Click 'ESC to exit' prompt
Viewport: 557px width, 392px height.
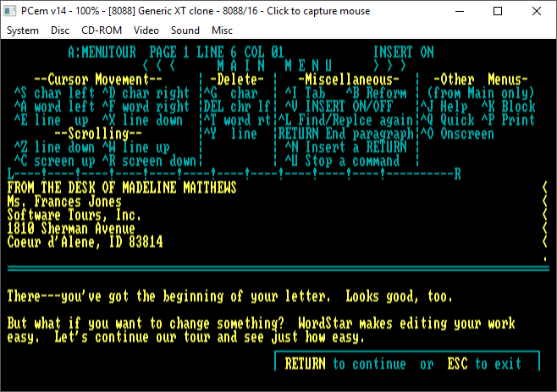(x=484, y=364)
